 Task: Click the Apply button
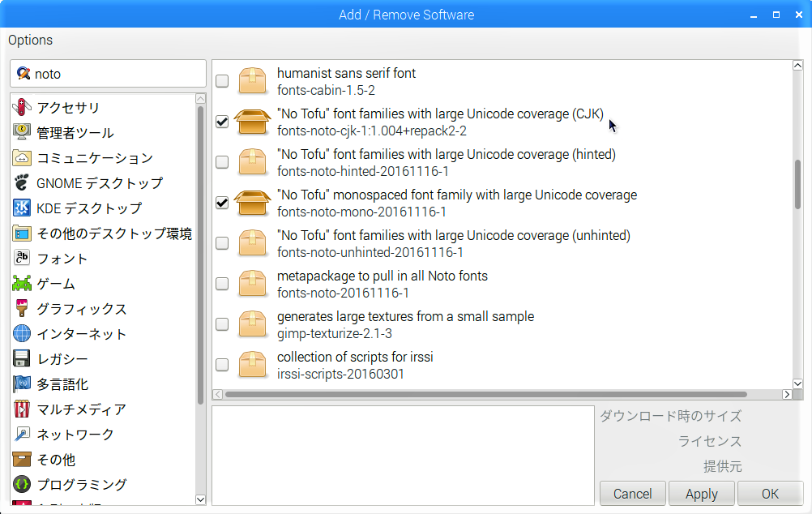[702, 494]
